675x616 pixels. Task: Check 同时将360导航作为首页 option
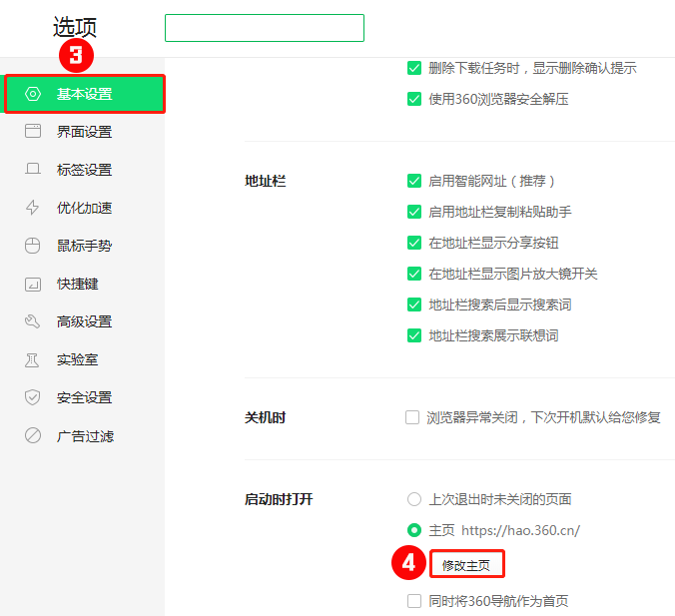tap(413, 601)
